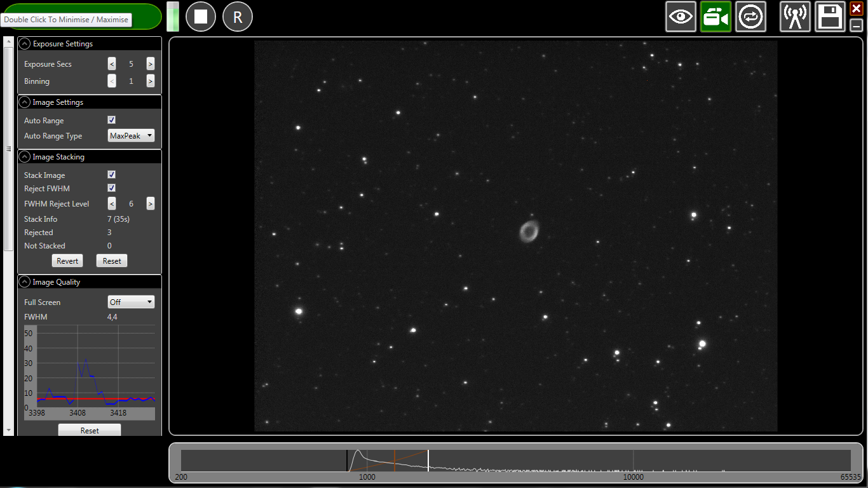
Task: Click the 65535 histogram maximum label
Action: coord(850,477)
